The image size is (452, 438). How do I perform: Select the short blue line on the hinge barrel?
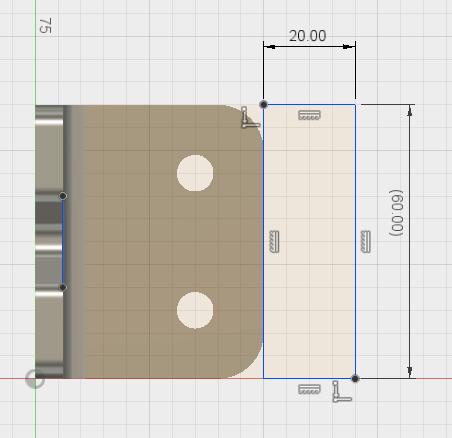pos(62,242)
